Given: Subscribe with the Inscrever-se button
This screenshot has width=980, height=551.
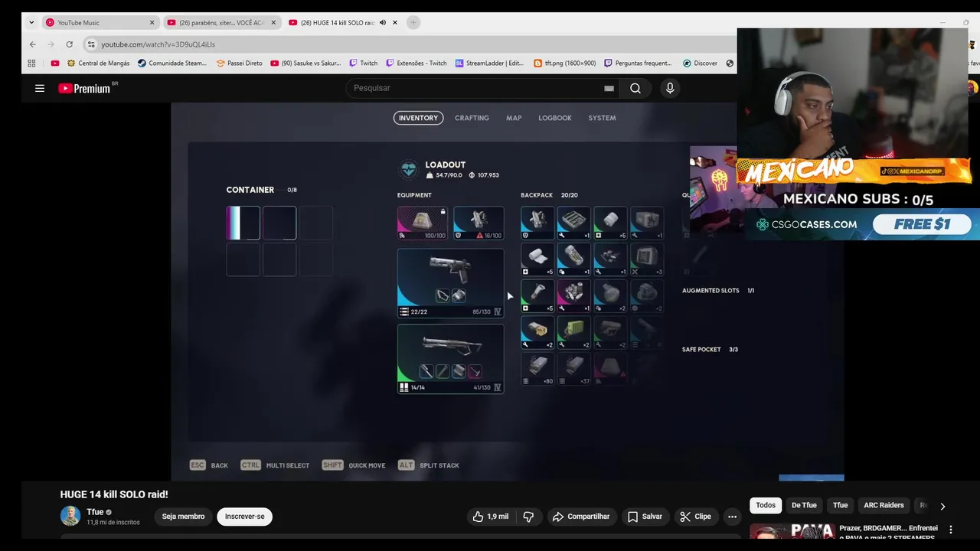Looking at the screenshot, I should coord(245,517).
